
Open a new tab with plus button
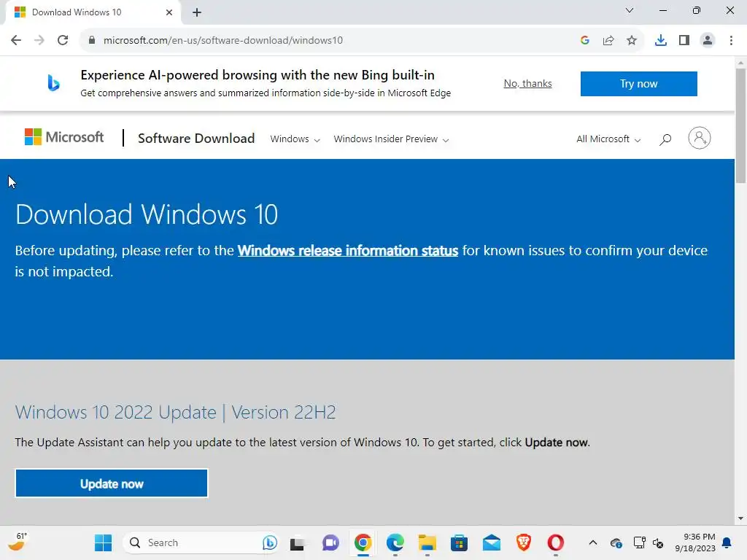point(197,12)
